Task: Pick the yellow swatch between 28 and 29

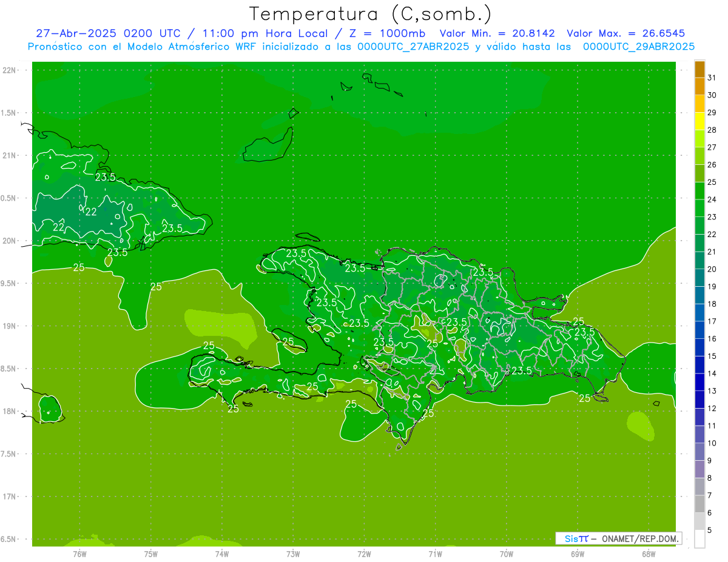Action: tap(699, 121)
